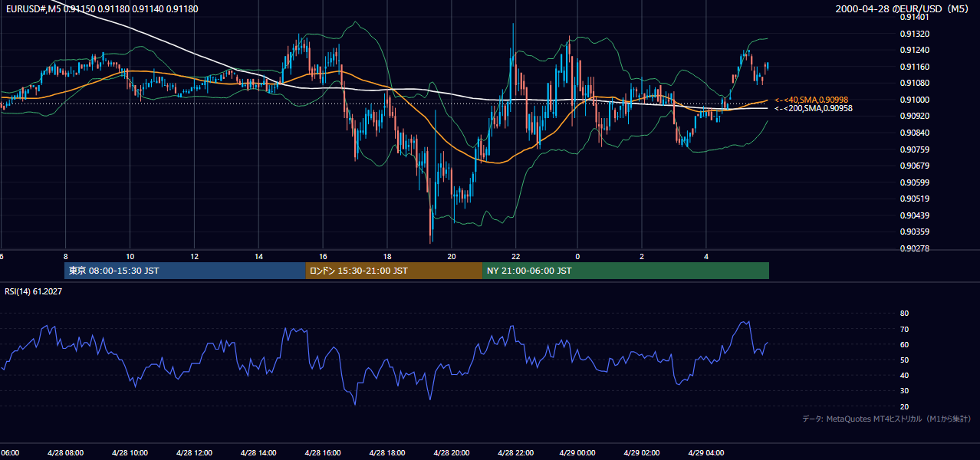Screen dimensions: 980x460
Task: Click the 0.90920 price axis label
Action: (x=914, y=117)
